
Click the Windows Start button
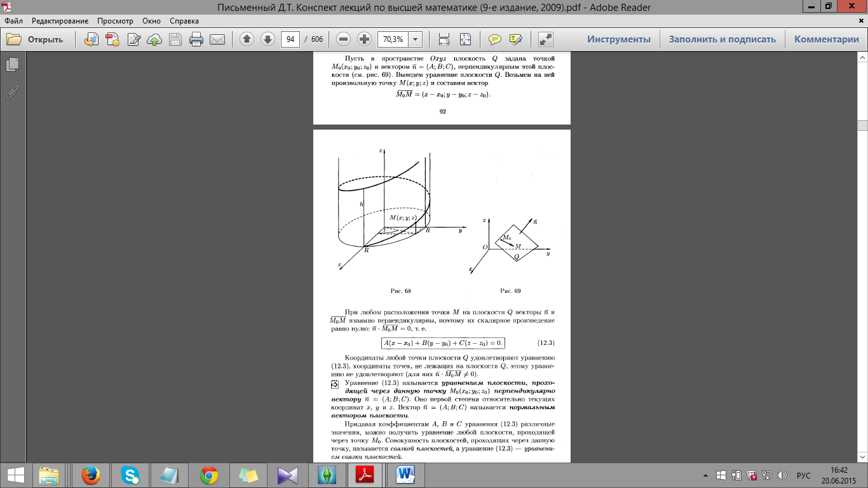[x=15, y=475]
